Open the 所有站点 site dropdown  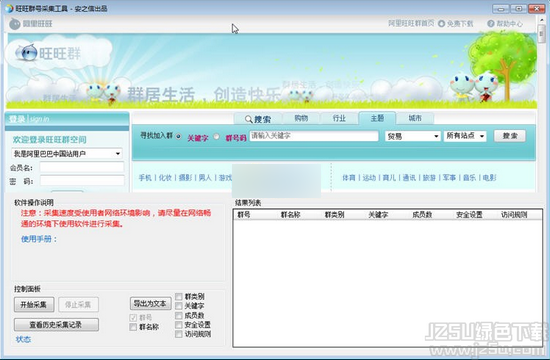465,136
